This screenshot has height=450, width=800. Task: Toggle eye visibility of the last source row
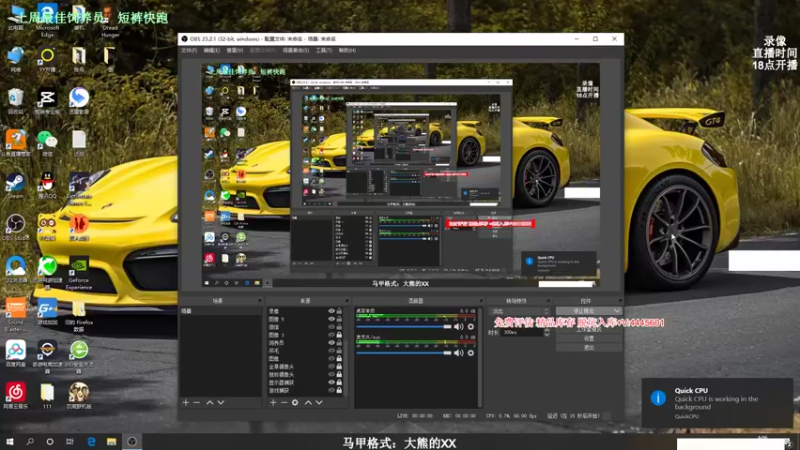click(331, 390)
